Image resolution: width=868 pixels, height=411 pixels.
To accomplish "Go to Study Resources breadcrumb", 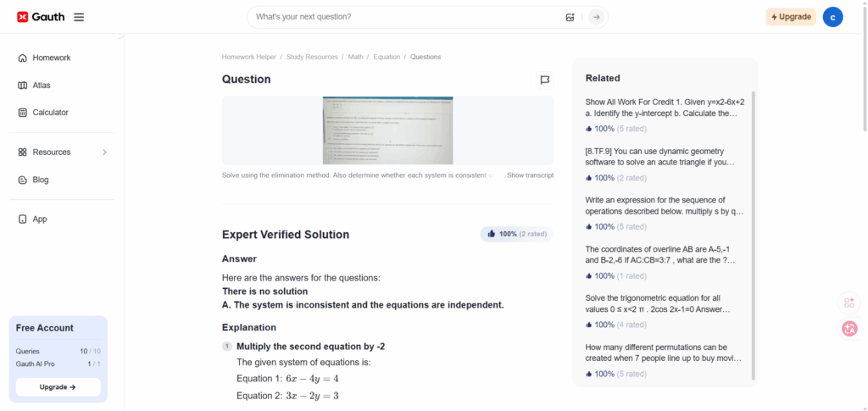I will pos(312,57).
